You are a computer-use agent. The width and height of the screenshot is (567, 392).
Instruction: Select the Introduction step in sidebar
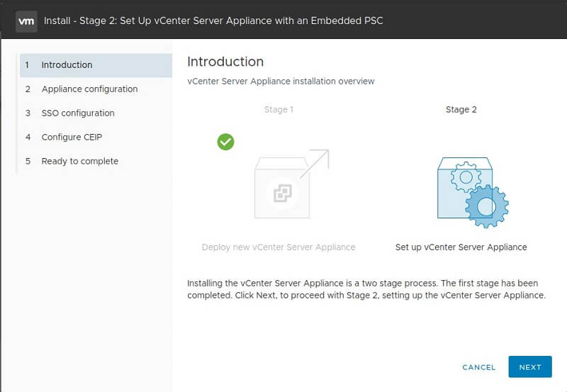pyautogui.click(x=67, y=65)
